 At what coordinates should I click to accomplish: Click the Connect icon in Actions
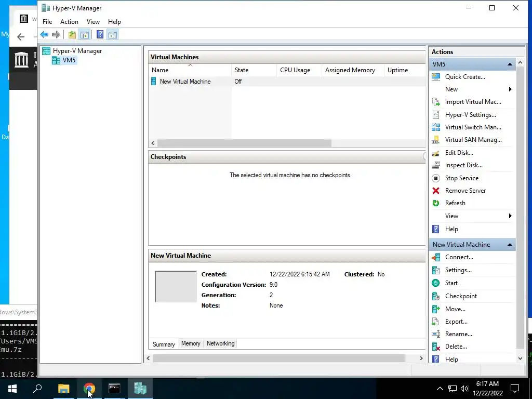[x=436, y=257]
